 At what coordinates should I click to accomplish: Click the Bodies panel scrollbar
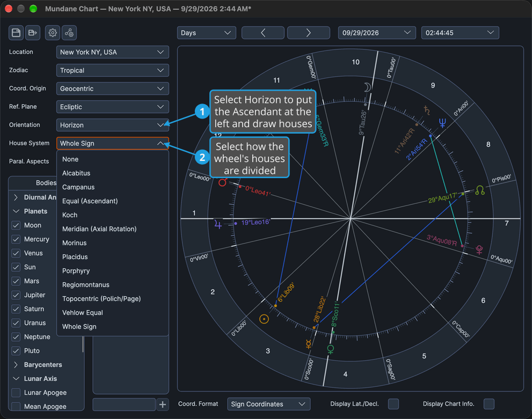pyautogui.click(x=83, y=344)
